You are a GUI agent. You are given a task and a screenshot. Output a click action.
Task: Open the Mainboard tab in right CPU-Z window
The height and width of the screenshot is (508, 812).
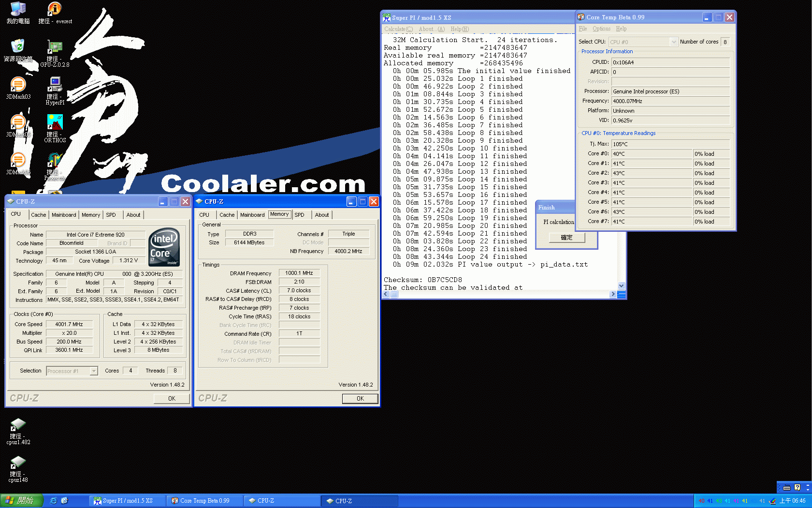click(252, 215)
